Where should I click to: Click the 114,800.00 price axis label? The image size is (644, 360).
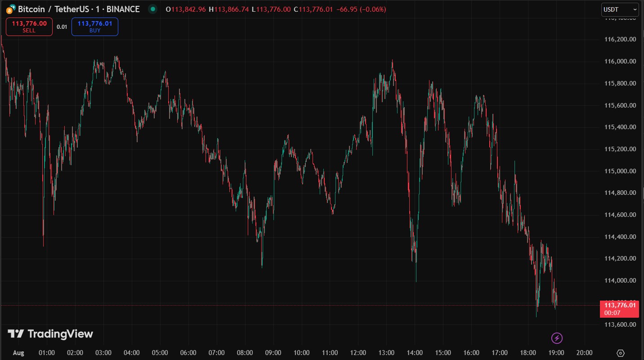coord(621,193)
